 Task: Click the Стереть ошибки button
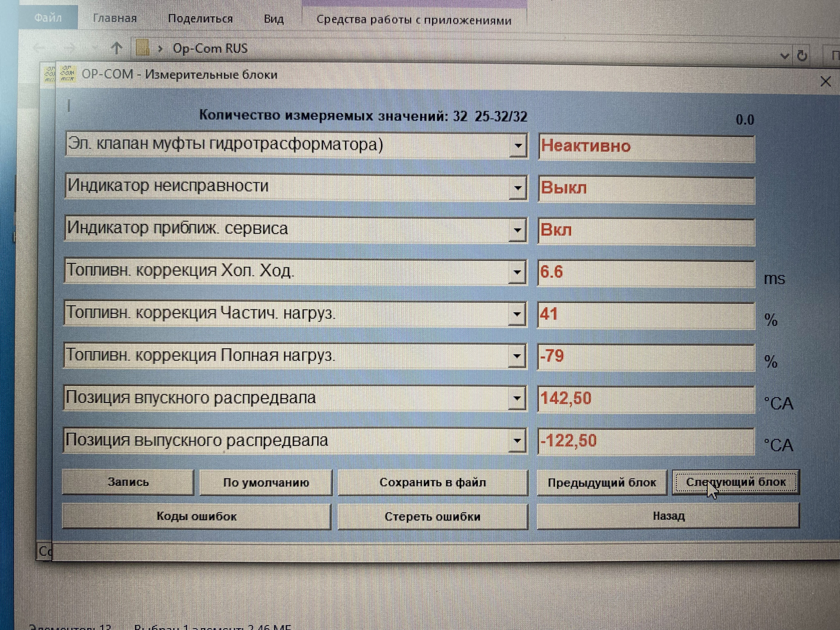[432, 517]
